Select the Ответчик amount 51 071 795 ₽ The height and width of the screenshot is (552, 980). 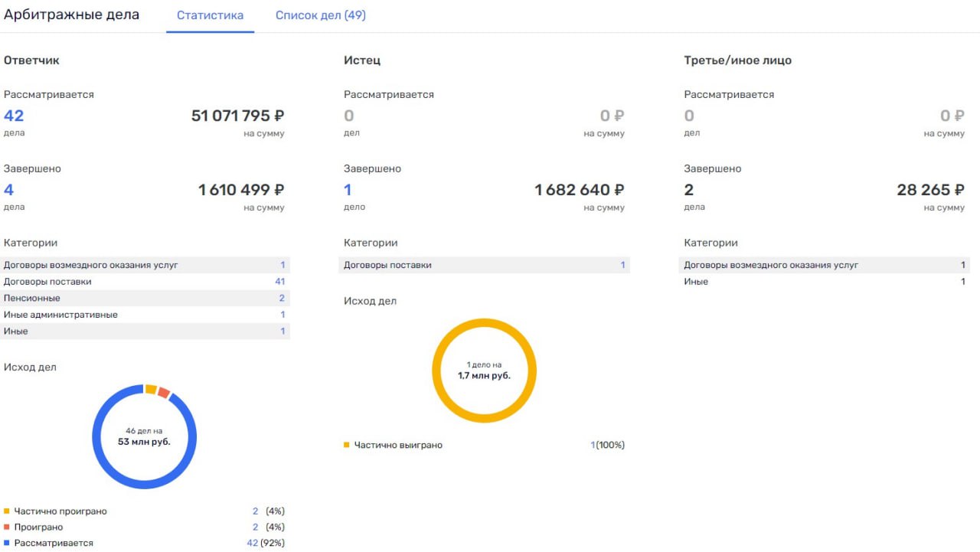(x=237, y=116)
